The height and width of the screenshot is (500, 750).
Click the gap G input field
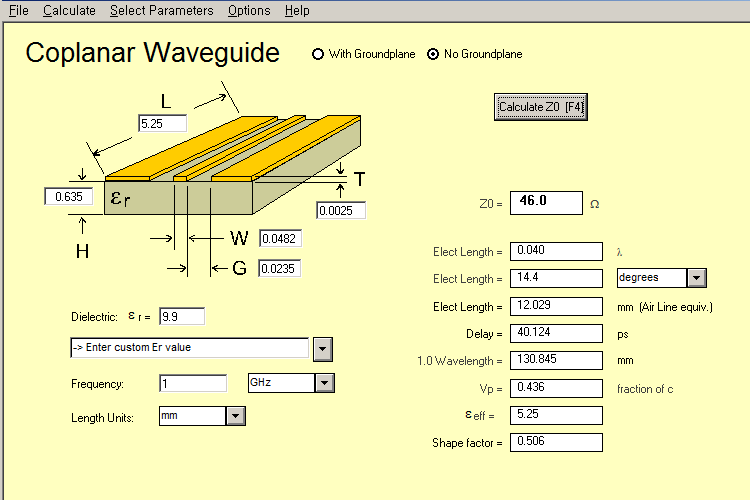[x=280, y=268]
